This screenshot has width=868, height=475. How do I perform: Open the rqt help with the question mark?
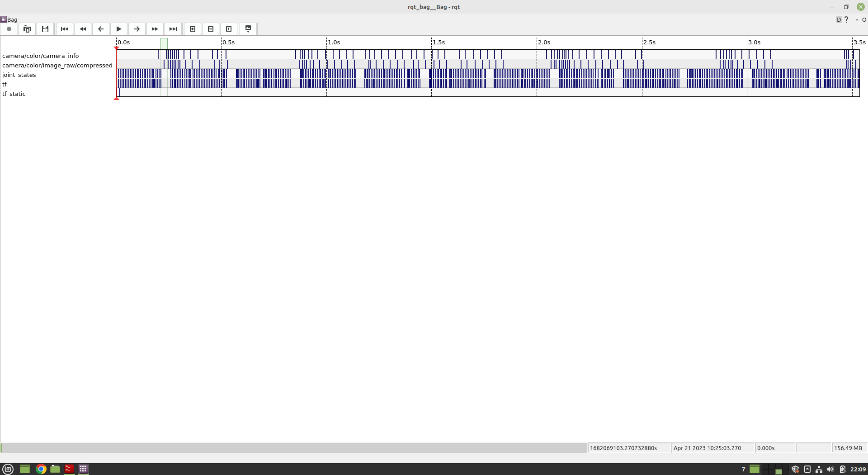(846, 19)
